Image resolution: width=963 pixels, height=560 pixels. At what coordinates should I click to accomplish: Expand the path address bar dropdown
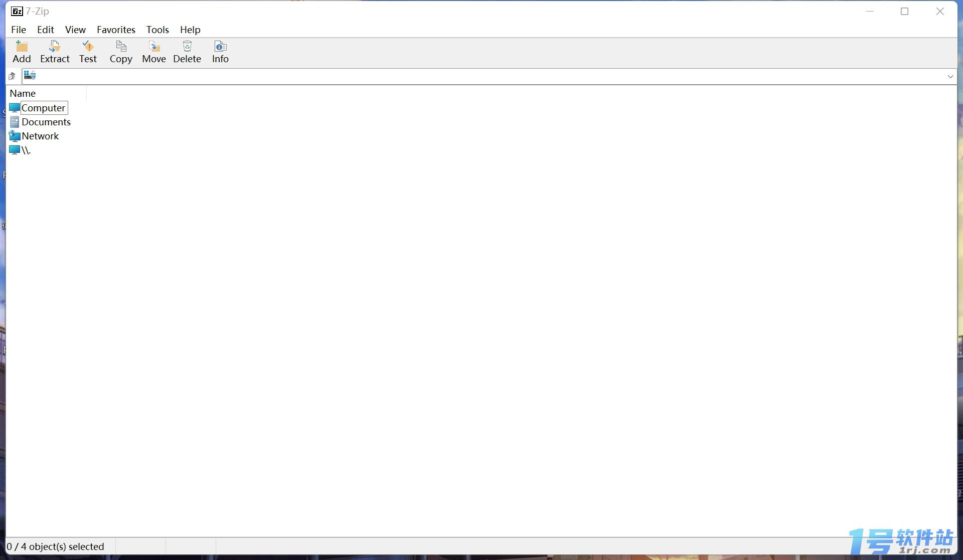(x=950, y=75)
